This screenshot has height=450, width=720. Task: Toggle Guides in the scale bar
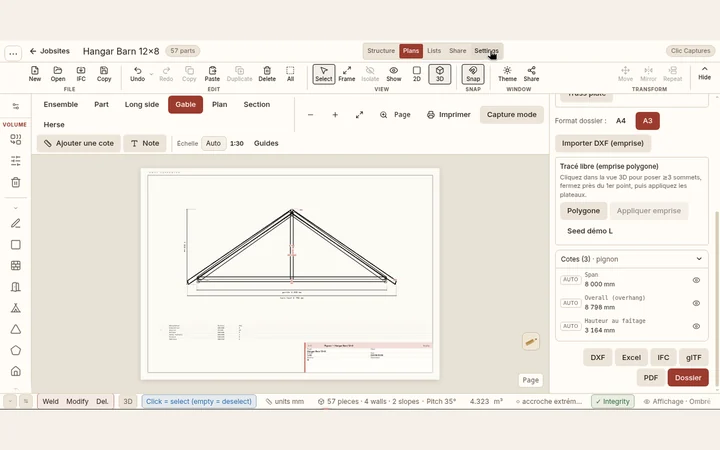pos(266,143)
